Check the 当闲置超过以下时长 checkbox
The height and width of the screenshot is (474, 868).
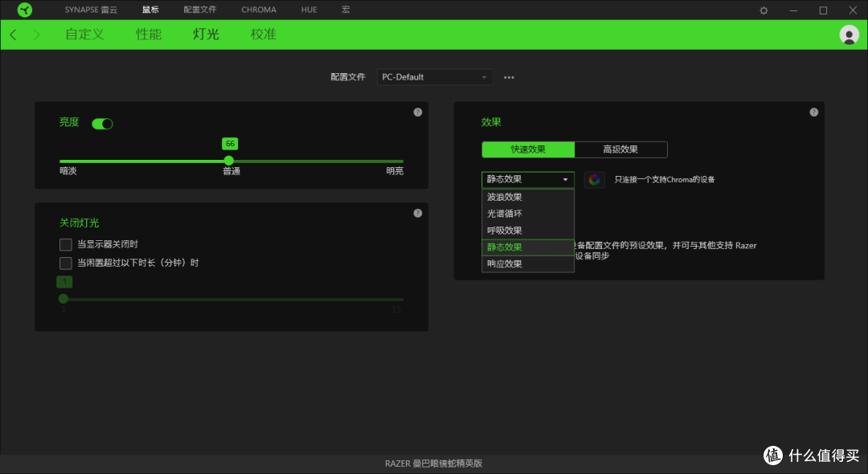click(66, 263)
